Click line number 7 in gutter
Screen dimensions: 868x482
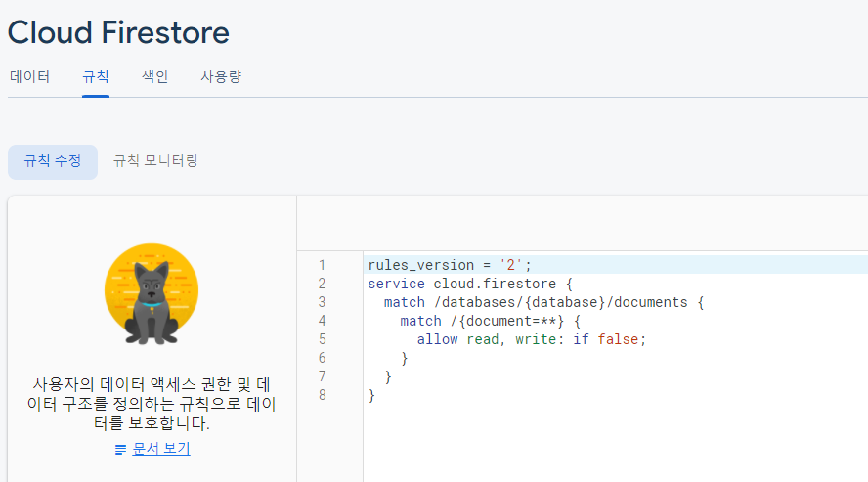click(x=322, y=376)
